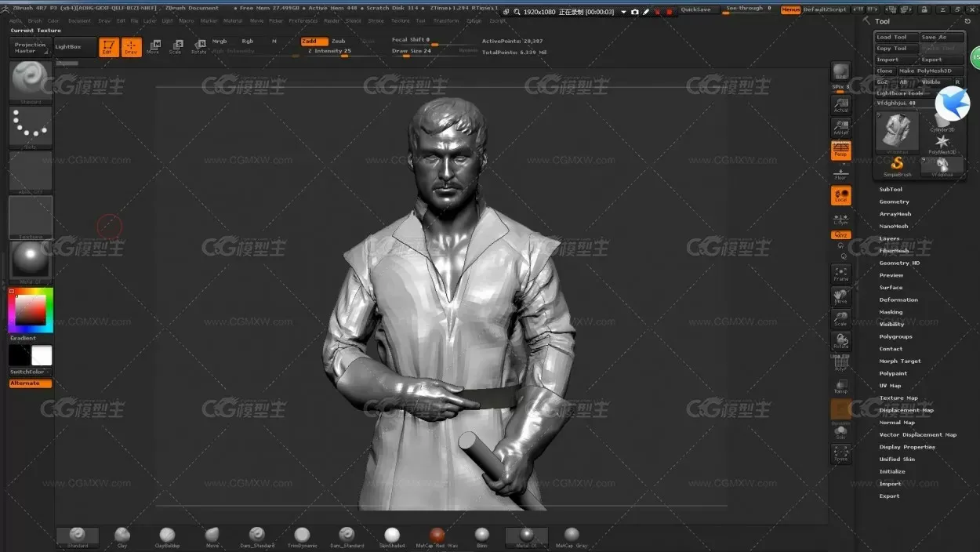980x552 pixels.
Task: Select the SimpleBrush tool
Action: (897, 165)
